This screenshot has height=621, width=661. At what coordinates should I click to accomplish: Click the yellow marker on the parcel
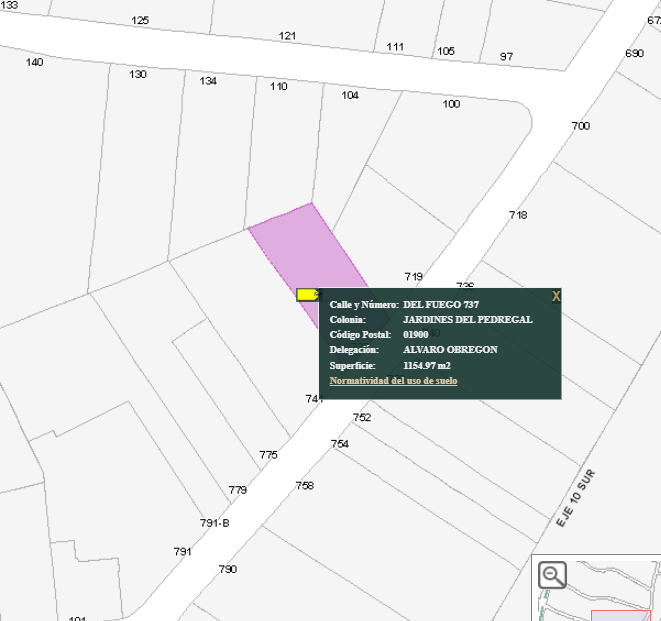point(308,294)
